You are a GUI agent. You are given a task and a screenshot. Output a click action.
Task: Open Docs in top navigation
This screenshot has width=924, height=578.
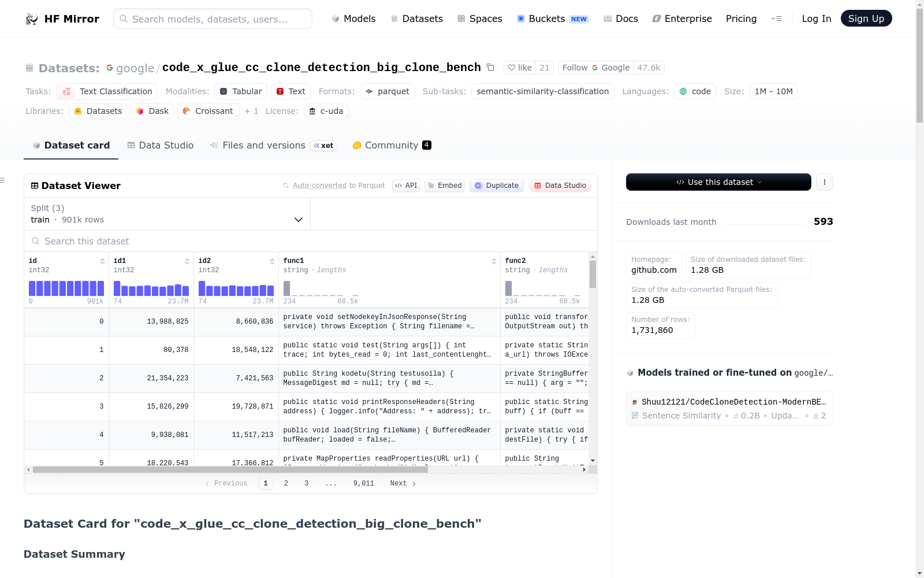(x=621, y=18)
